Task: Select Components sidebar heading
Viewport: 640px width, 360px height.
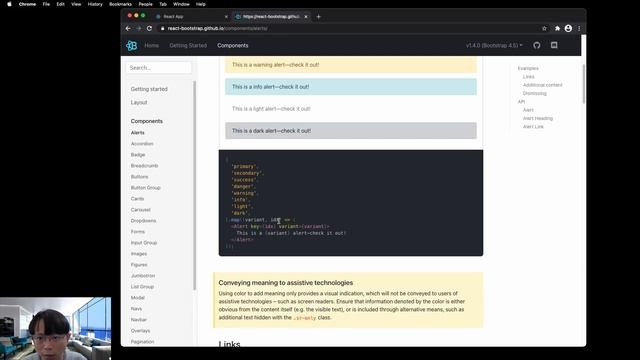Action: coord(147,121)
